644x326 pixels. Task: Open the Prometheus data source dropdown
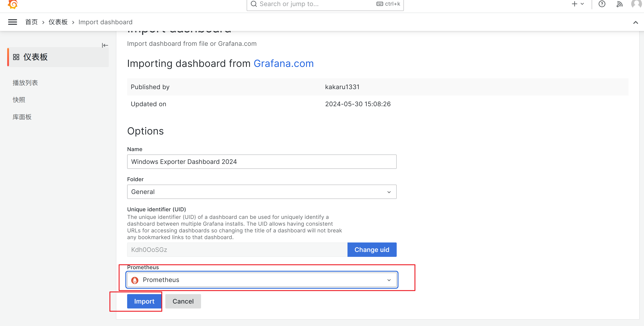pyautogui.click(x=262, y=280)
